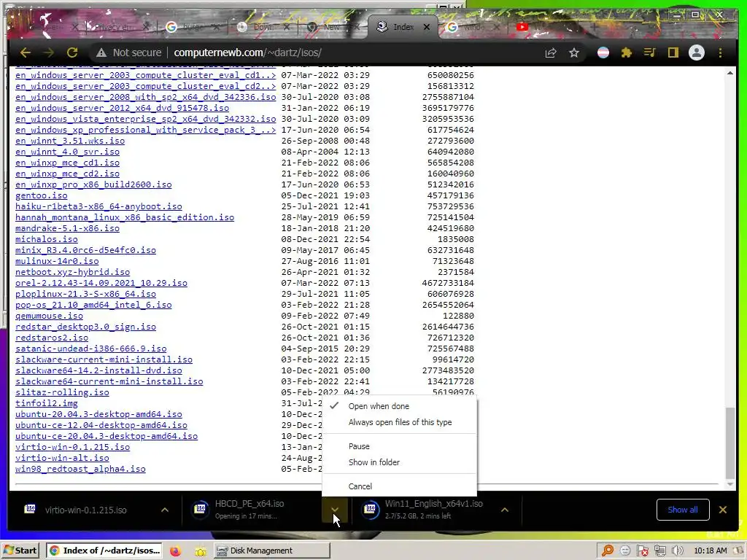Click the Show all downloads button
747x560 pixels.
pos(683,510)
